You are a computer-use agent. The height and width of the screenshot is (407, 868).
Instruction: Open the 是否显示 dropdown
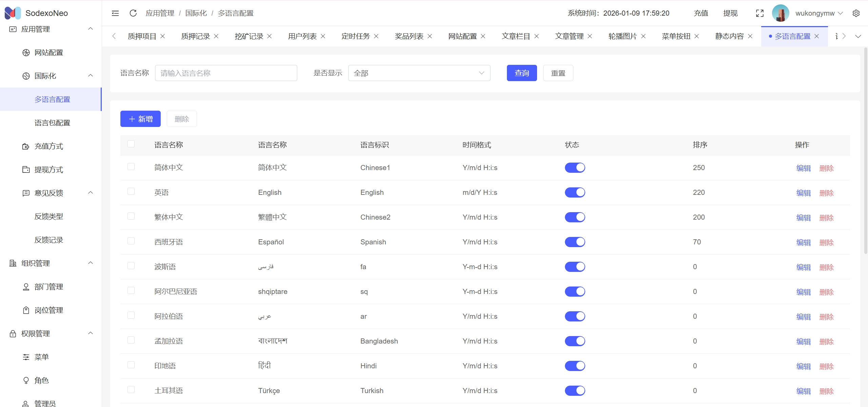click(419, 73)
